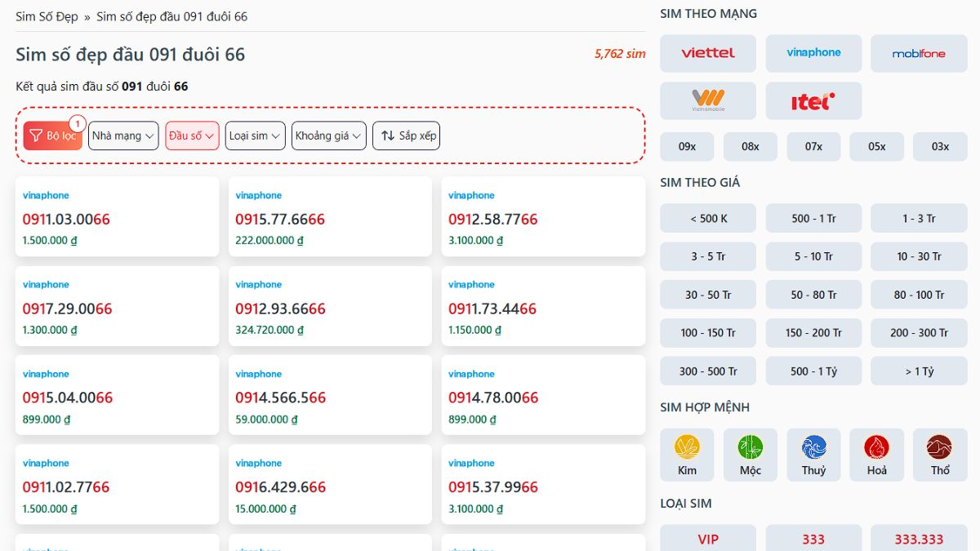Image resolution: width=980 pixels, height=551 pixels.
Task: Filter by the iTel network logo
Action: click(813, 100)
